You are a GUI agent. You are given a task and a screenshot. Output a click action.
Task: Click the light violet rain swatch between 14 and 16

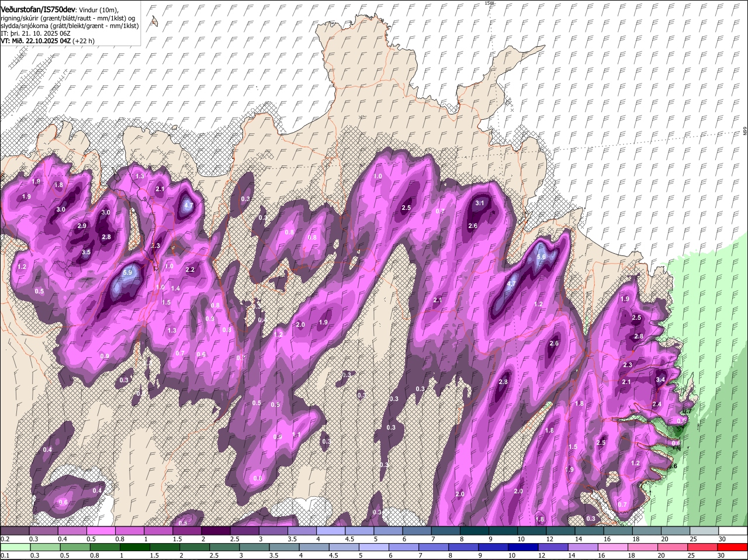583,547
